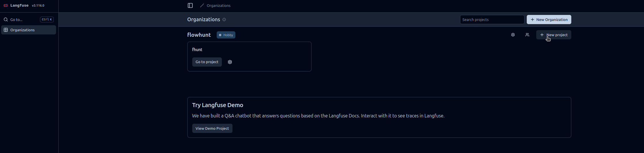Click the Langfuse logo icon

6,5
